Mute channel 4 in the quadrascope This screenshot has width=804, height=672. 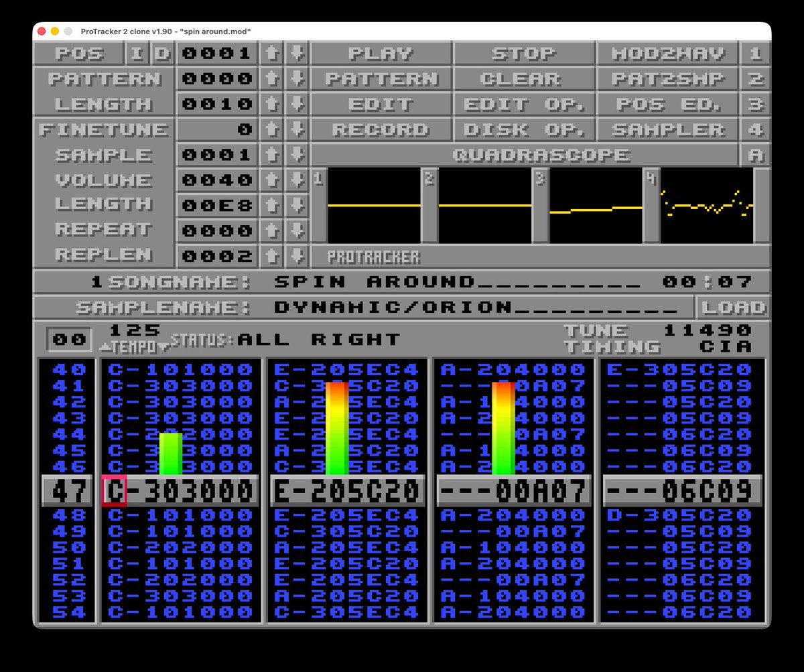[x=707, y=205]
